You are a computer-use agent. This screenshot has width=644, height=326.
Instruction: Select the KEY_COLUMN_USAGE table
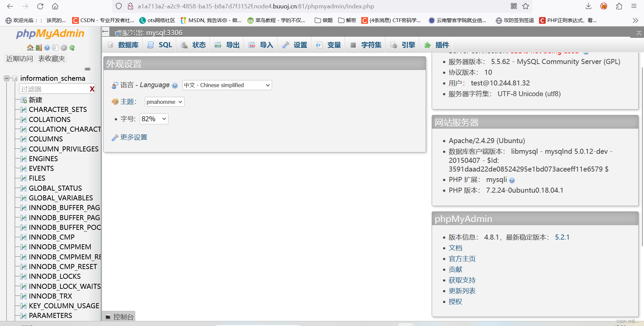click(64, 306)
